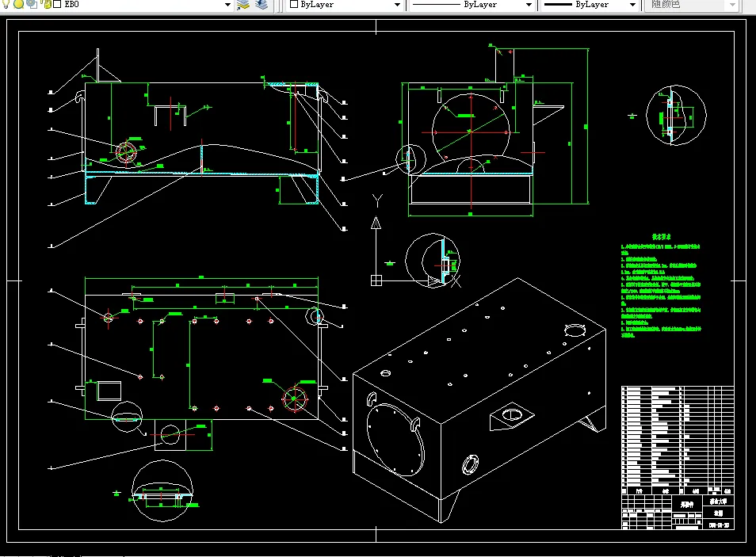Click the Layer Previous icon

pyautogui.click(x=262, y=4)
